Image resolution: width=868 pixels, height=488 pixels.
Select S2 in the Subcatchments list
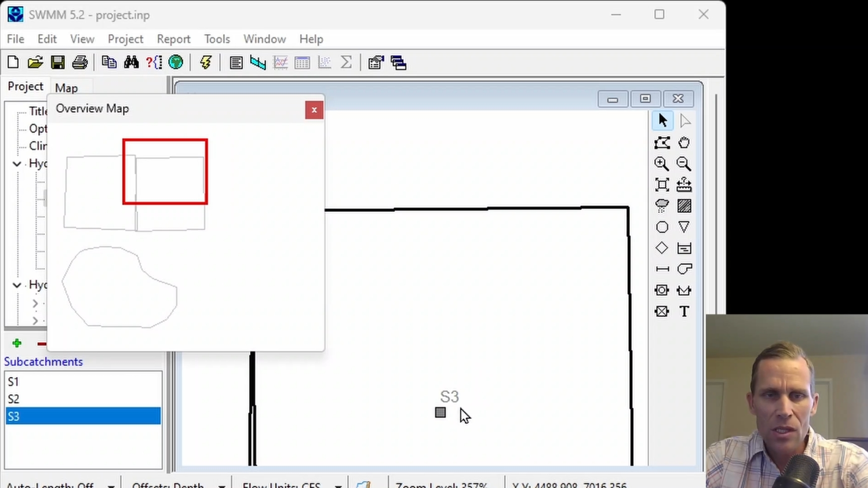83,399
